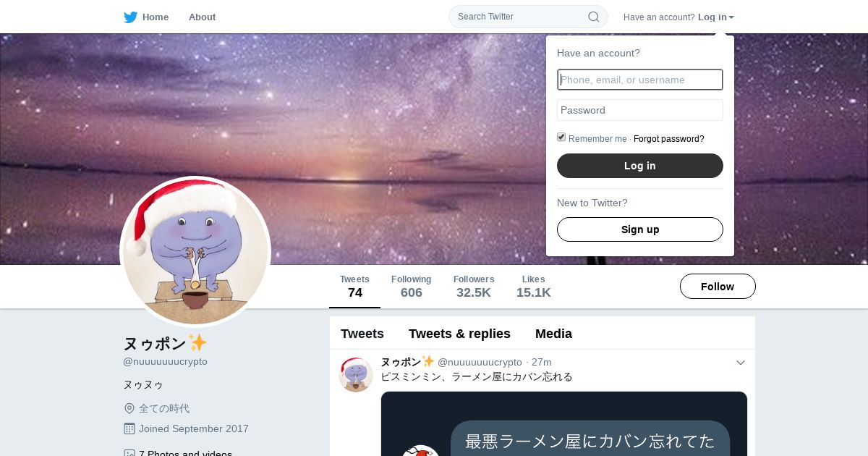Image resolution: width=868 pixels, height=456 pixels.
Task: Click the small avatar beside the tweet
Action: pyautogui.click(x=356, y=375)
